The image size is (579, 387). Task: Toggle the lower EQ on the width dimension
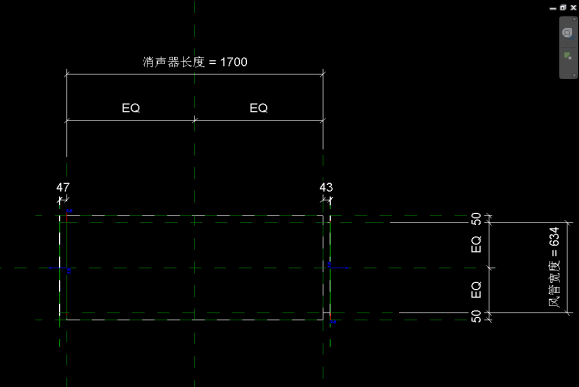(x=476, y=290)
